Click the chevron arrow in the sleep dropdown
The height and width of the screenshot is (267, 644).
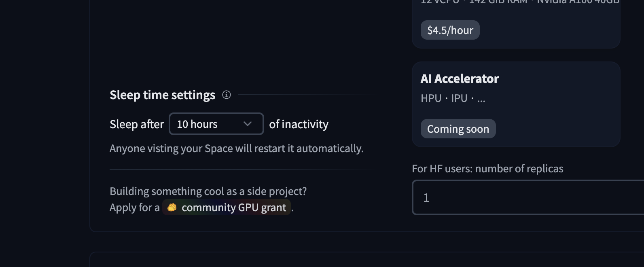tap(248, 124)
